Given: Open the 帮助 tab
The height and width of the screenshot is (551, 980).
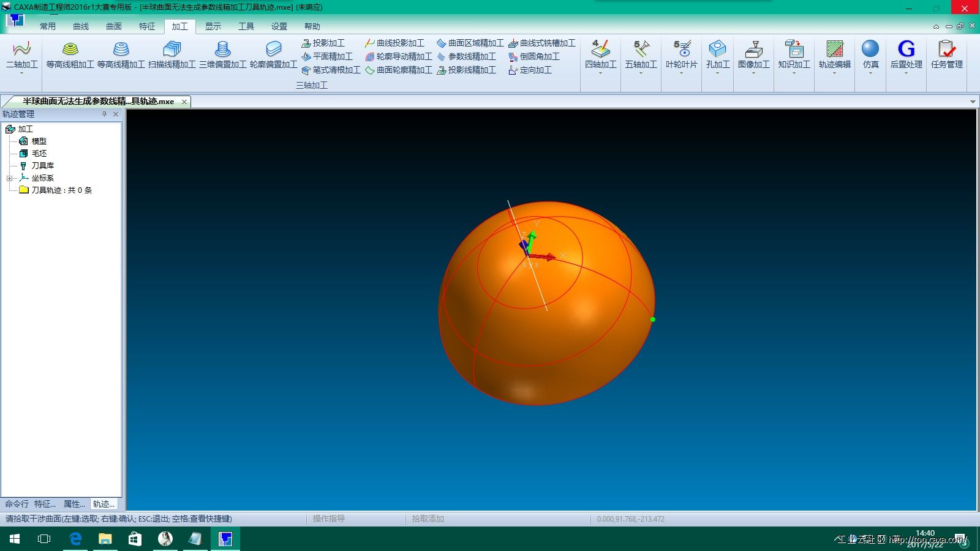Looking at the screenshot, I should coord(312,26).
